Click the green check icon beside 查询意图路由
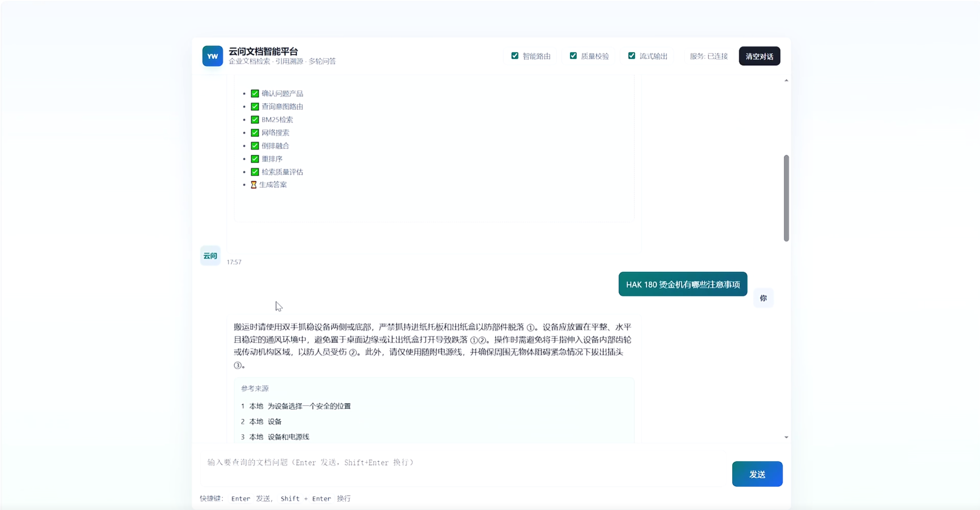 (x=255, y=107)
